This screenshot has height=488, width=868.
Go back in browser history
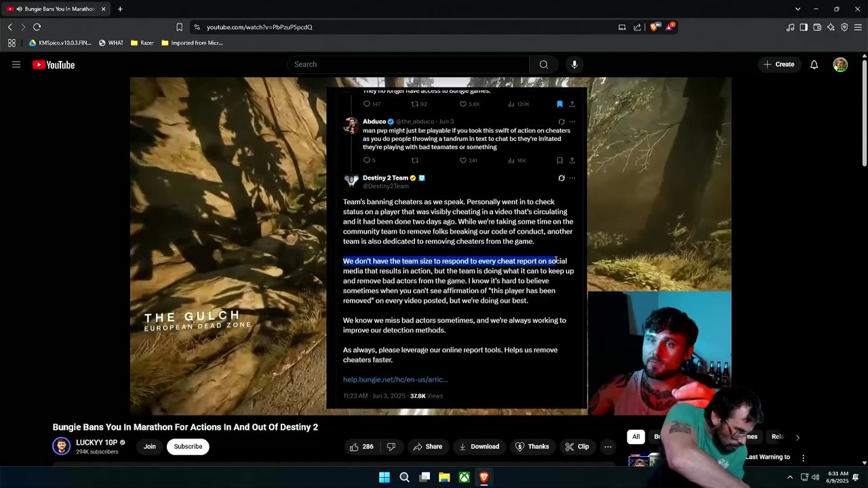tap(9, 27)
